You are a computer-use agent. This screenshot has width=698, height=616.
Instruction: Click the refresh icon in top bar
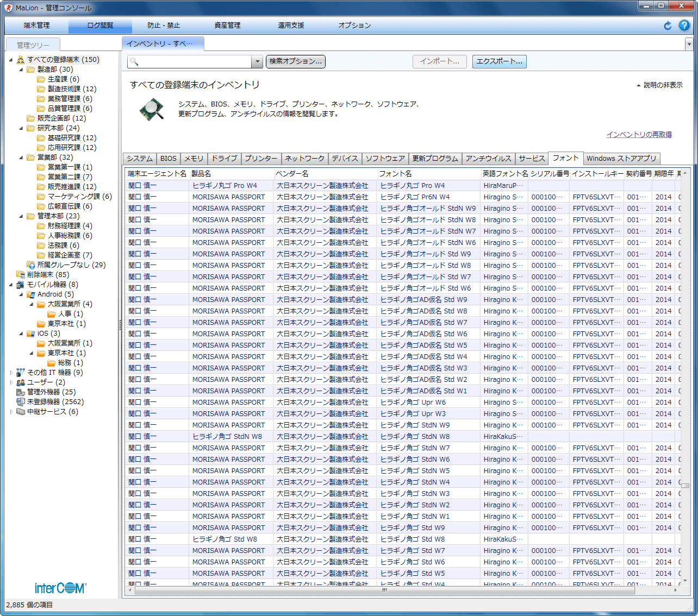click(x=668, y=26)
